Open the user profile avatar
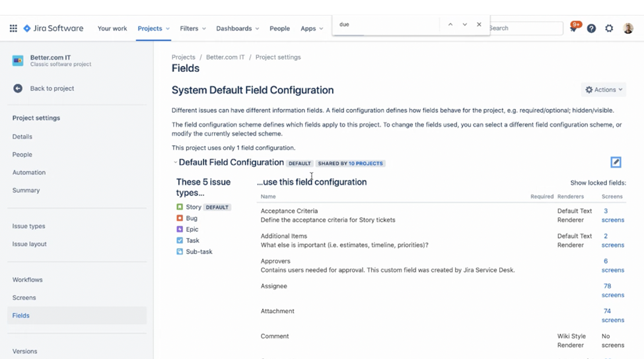This screenshot has height=359, width=644. tap(628, 28)
